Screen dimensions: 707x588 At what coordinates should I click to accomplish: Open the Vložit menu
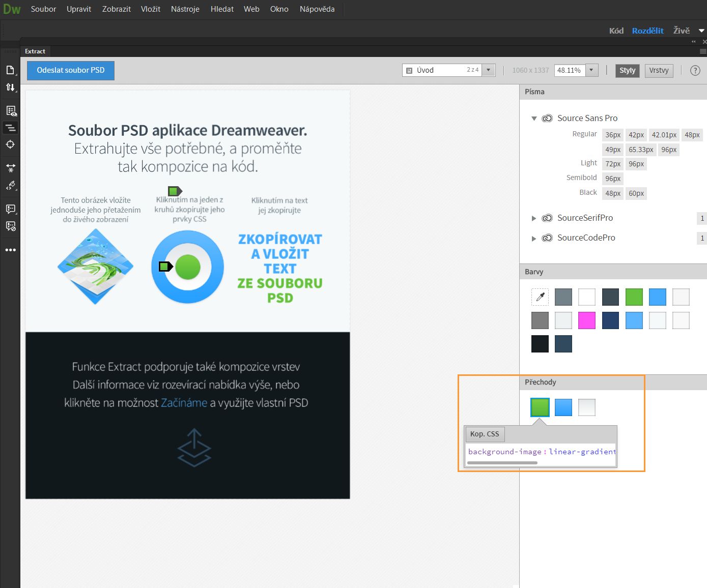click(151, 9)
